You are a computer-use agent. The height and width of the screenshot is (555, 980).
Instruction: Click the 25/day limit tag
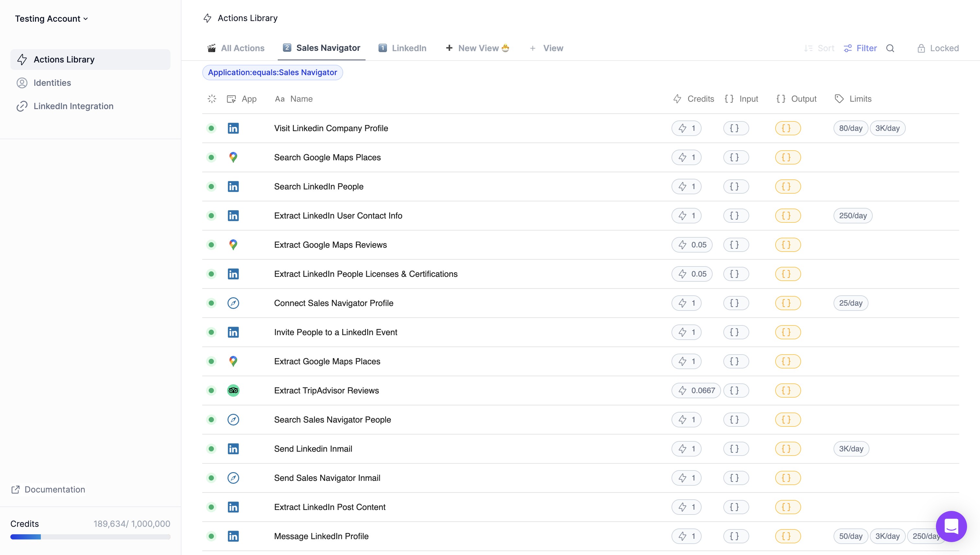pos(850,303)
